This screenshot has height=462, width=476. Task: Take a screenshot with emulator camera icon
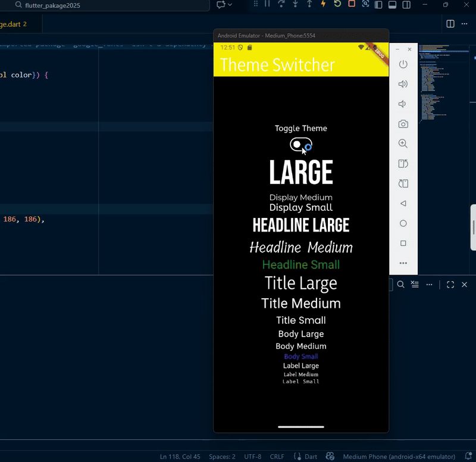pyautogui.click(x=403, y=124)
